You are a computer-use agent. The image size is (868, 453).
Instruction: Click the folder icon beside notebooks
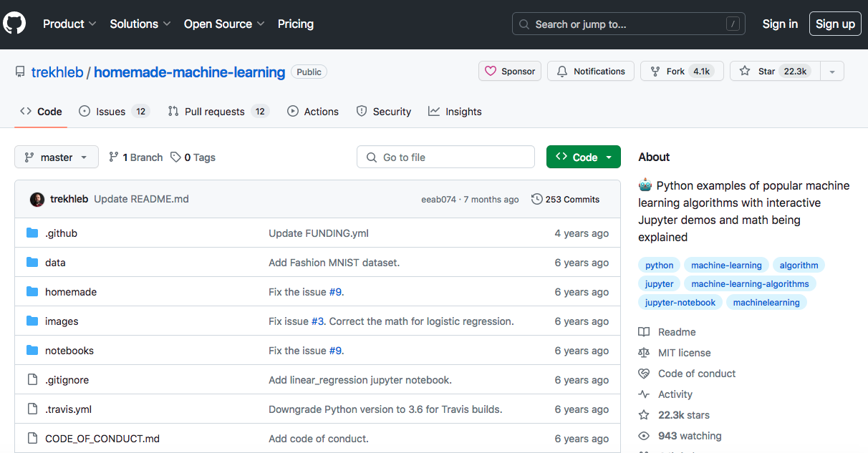(x=33, y=350)
